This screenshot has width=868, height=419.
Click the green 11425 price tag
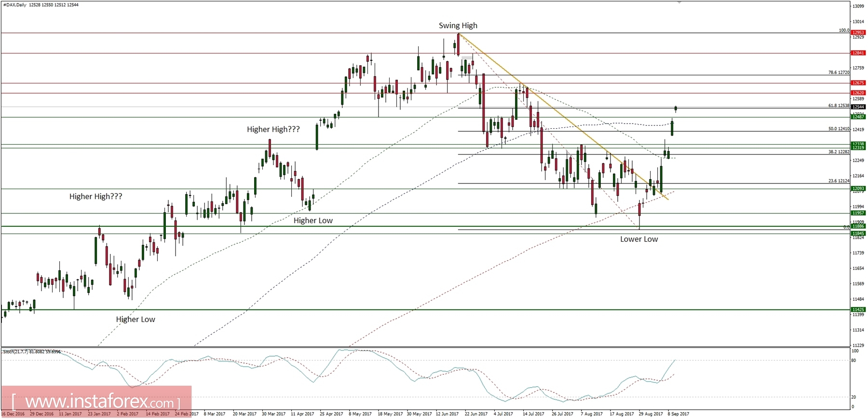[x=858, y=309]
